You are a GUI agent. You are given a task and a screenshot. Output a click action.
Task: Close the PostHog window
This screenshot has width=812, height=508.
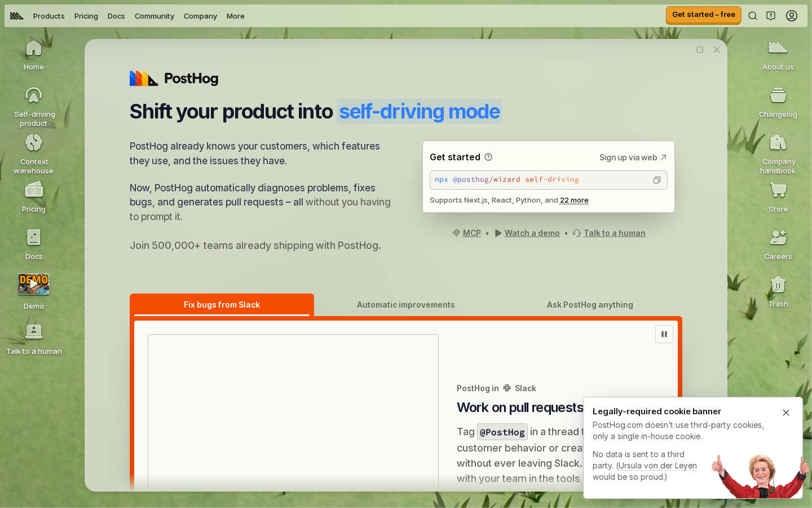(x=717, y=50)
